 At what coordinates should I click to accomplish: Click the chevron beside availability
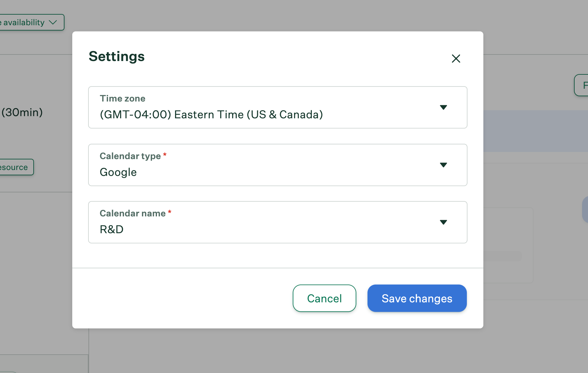(53, 22)
